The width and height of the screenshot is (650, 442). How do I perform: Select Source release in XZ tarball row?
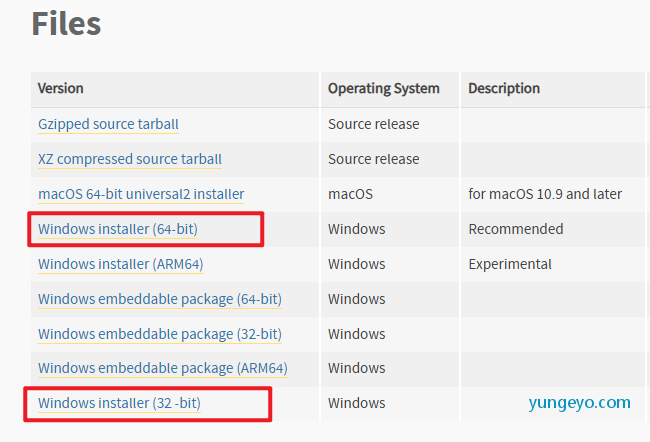374,159
